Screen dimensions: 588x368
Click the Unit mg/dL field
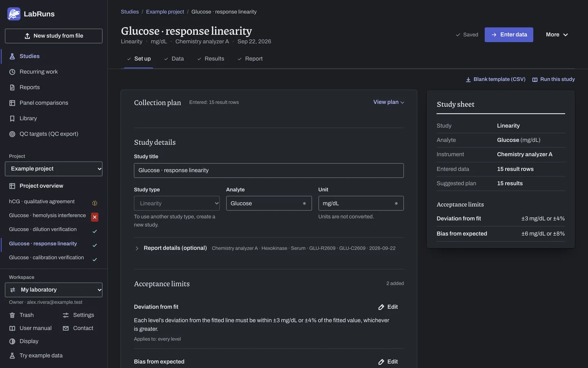click(361, 203)
